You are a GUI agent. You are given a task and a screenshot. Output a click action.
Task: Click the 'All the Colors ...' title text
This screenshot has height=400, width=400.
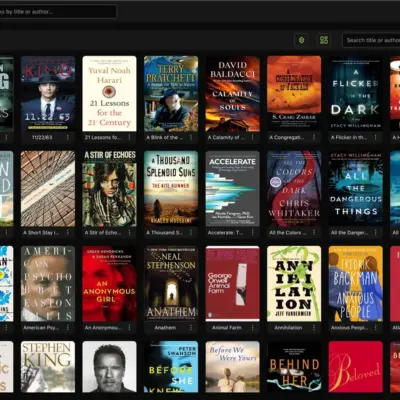[x=288, y=233]
